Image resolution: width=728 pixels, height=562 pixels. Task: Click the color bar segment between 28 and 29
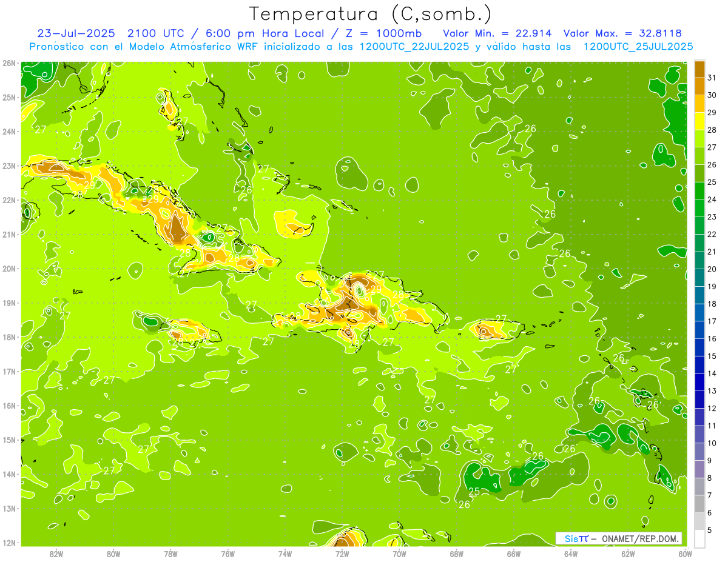pyautogui.click(x=699, y=121)
